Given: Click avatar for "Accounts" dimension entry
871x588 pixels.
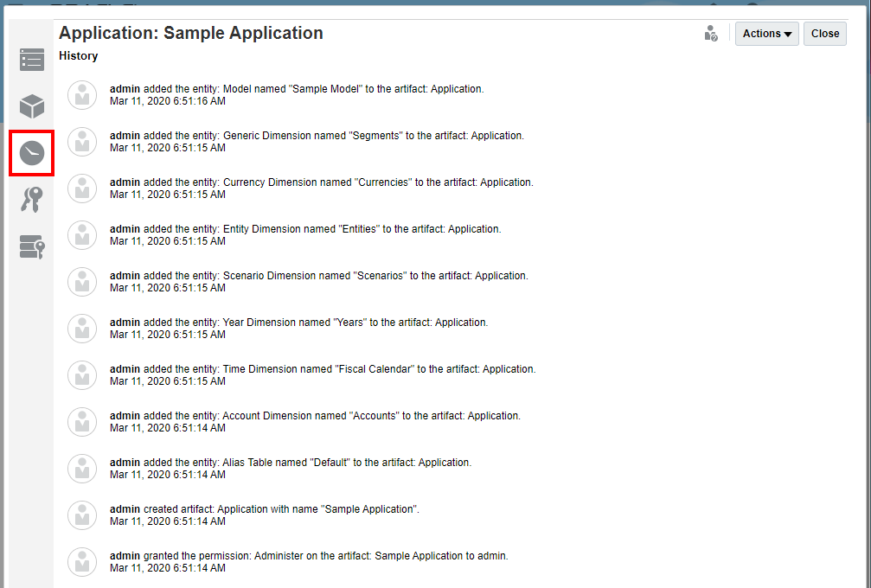Looking at the screenshot, I should pyautogui.click(x=82, y=421).
